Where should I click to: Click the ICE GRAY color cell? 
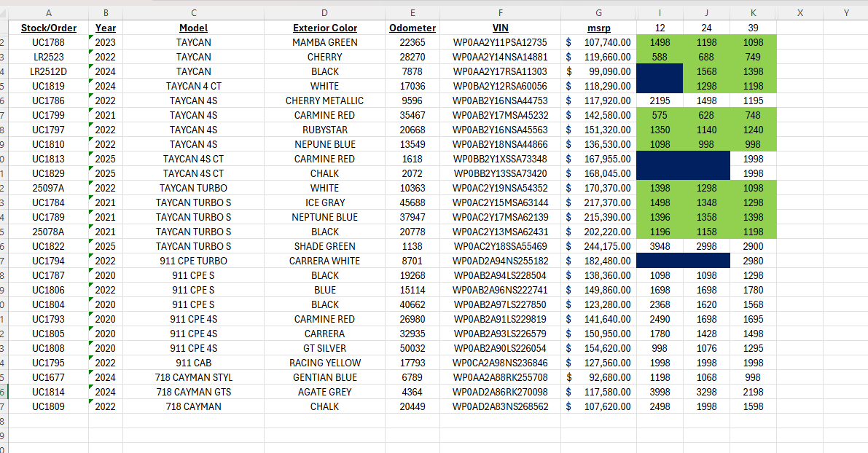[325, 202]
